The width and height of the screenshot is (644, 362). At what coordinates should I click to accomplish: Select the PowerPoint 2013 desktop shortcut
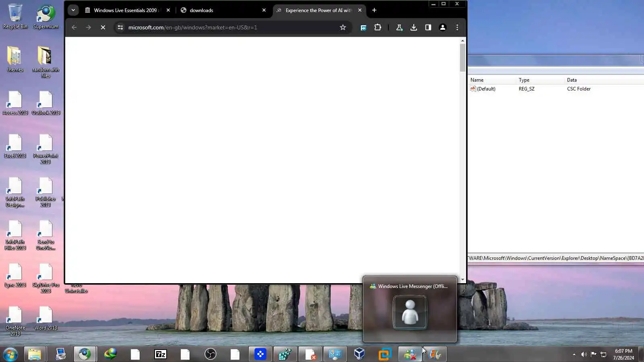pyautogui.click(x=46, y=148)
